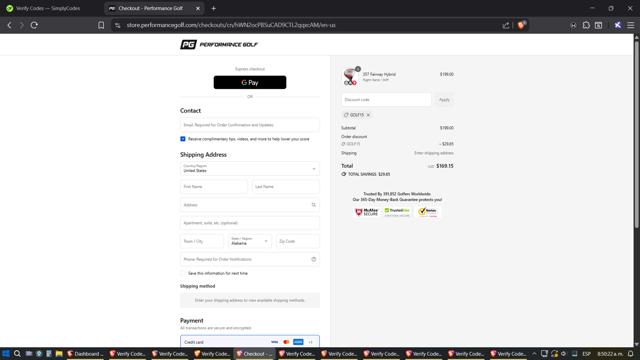Uncheck receive complimentary tips checkbox
The image size is (640, 360).
pyautogui.click(x=183, y=139)
